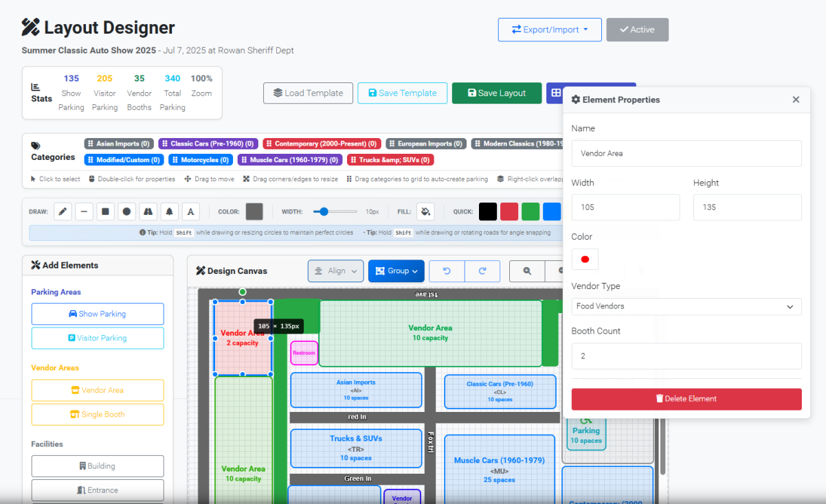Select the Circle drawing tool
This screenshot has height=504, width=826.
(126, 211)
